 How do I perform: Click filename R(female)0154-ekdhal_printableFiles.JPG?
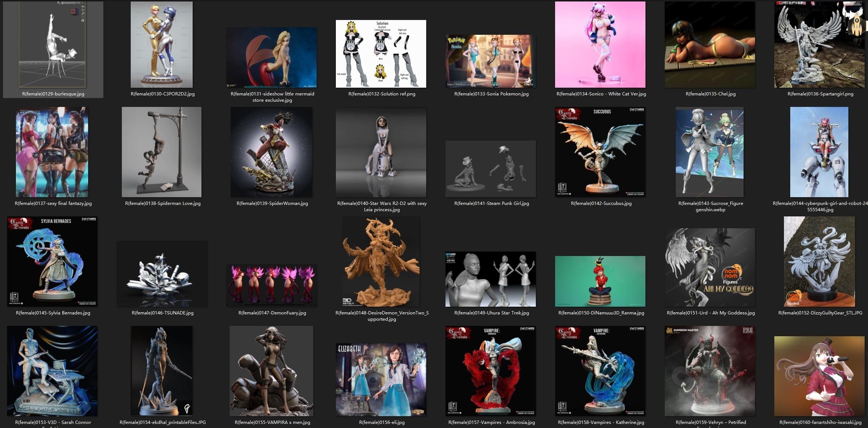click(x=163, y=423)
